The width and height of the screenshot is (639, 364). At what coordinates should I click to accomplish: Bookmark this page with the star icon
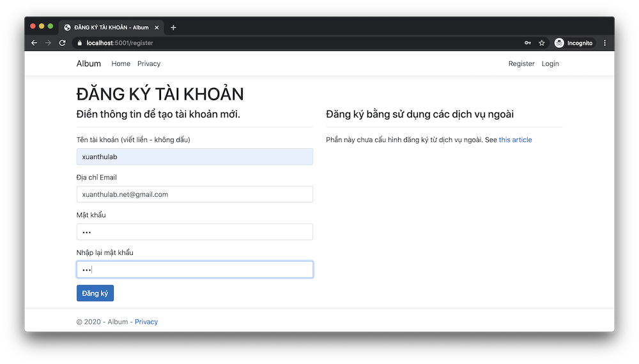tap(542, 43)
